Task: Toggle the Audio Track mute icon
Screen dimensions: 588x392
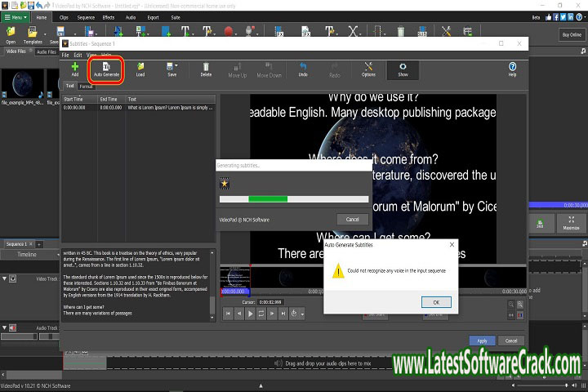Action: (x=12, y=327)
